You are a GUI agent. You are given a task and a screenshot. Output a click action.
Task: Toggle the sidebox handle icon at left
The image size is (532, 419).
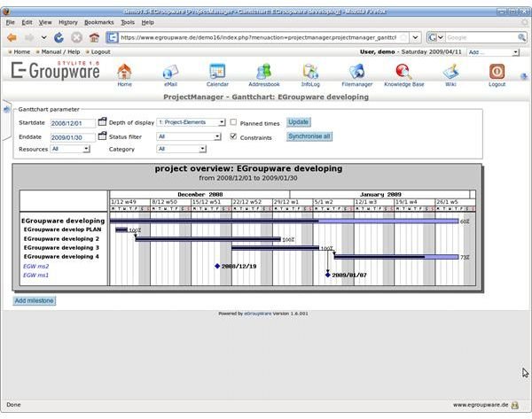(6, 109)
